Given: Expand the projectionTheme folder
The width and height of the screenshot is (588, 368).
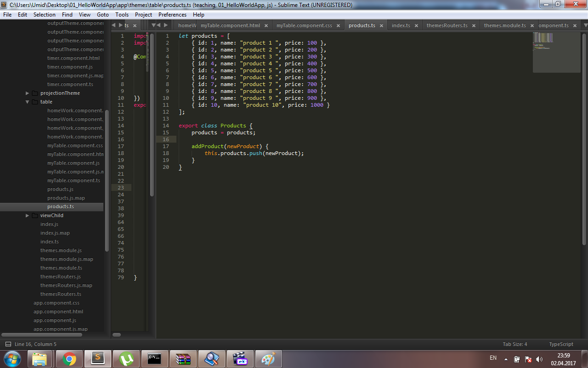Looking at the screenshot, I should click(28, 93).
